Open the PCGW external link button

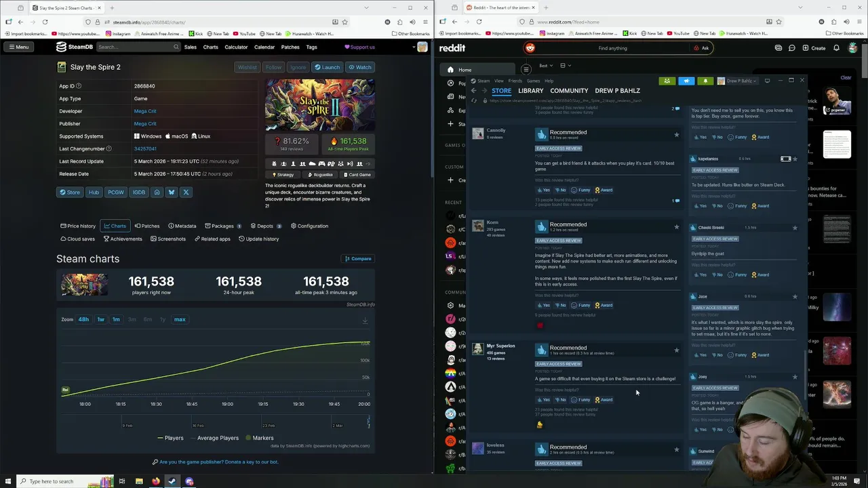pyautogui.click(x=116, y=192)
